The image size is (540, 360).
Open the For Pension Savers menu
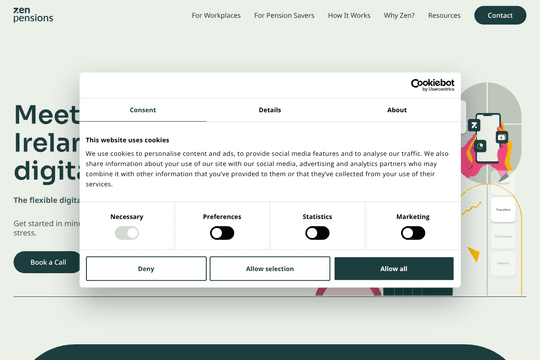(x=284, y=16)
